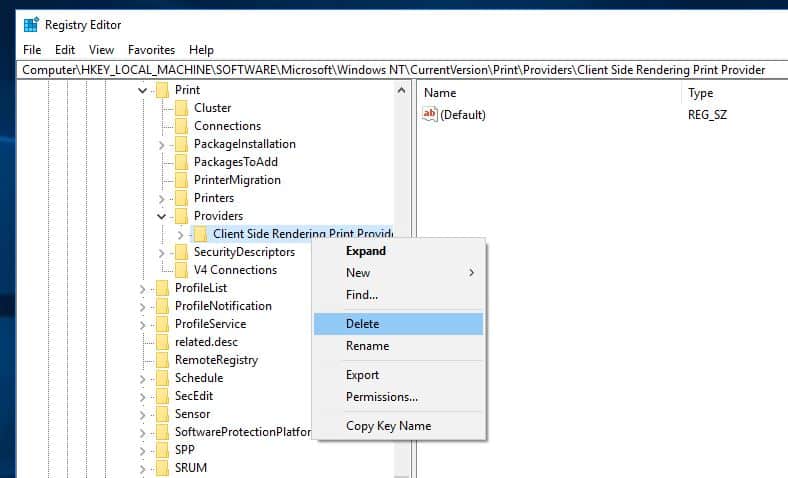The image size is (788, 478).
Task: Click the ProfileNotification folder icon
Action: [162, 306]
